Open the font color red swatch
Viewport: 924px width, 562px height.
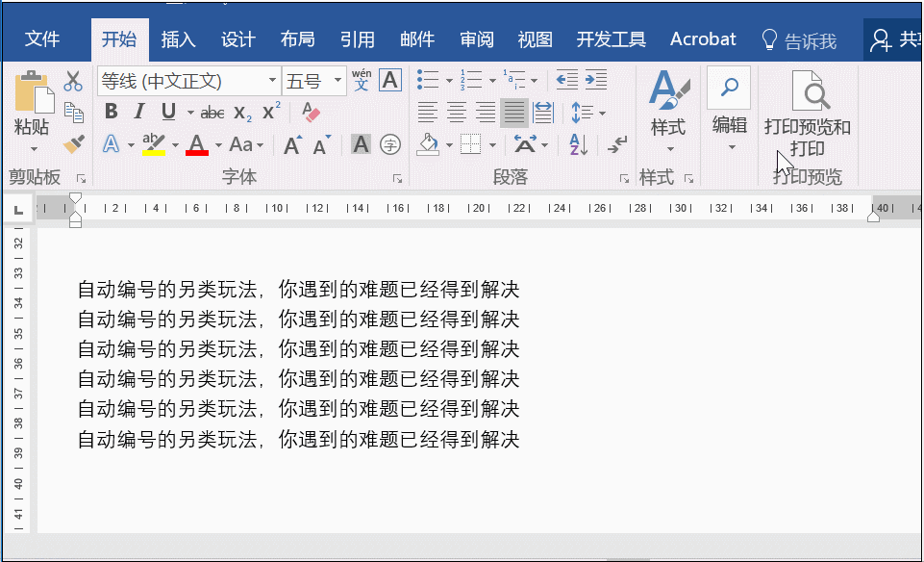(x=196, y=144)
